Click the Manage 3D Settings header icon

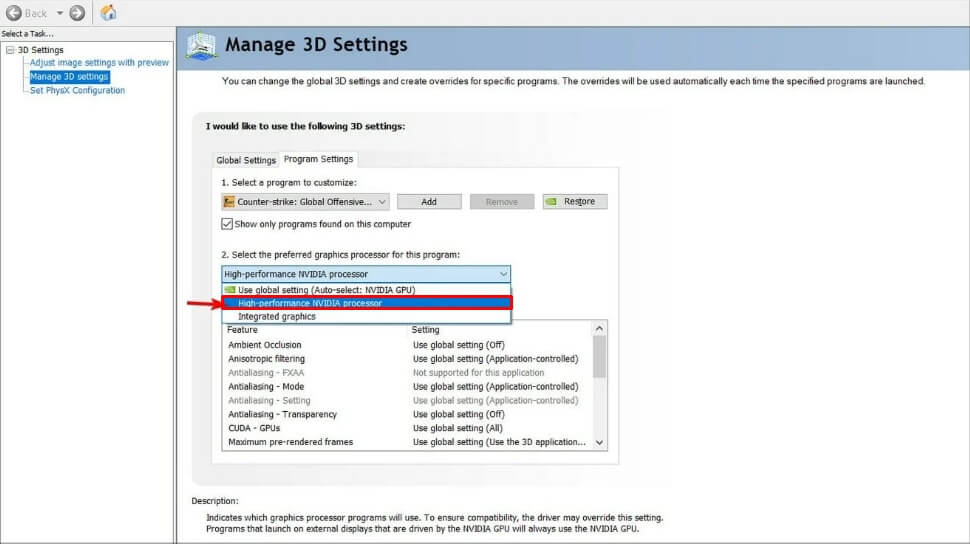pos(202,46)
